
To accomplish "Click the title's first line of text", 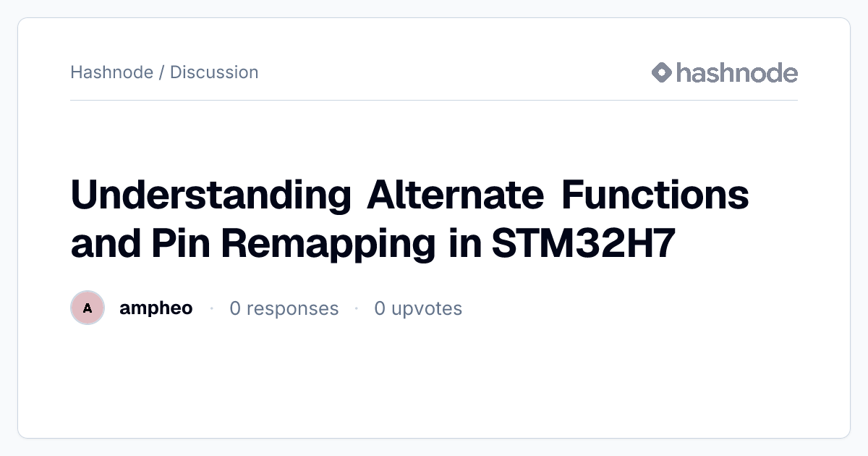I will (409, 195).
